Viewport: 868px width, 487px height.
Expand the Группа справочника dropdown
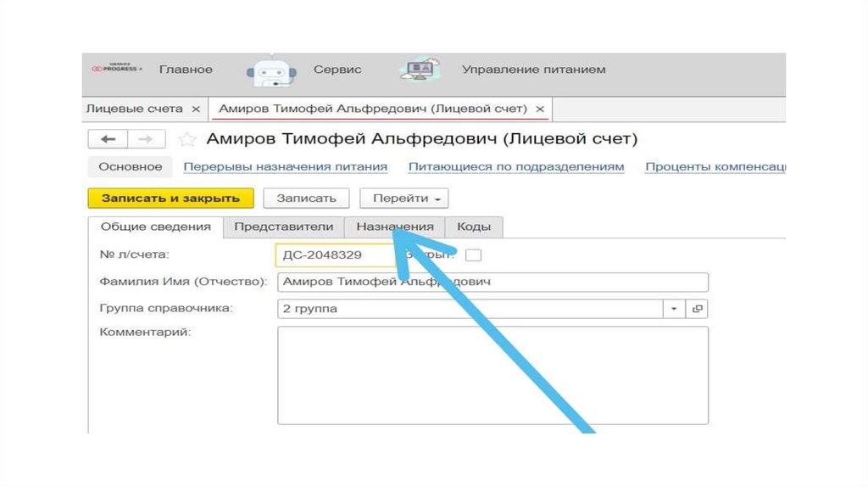675,309
